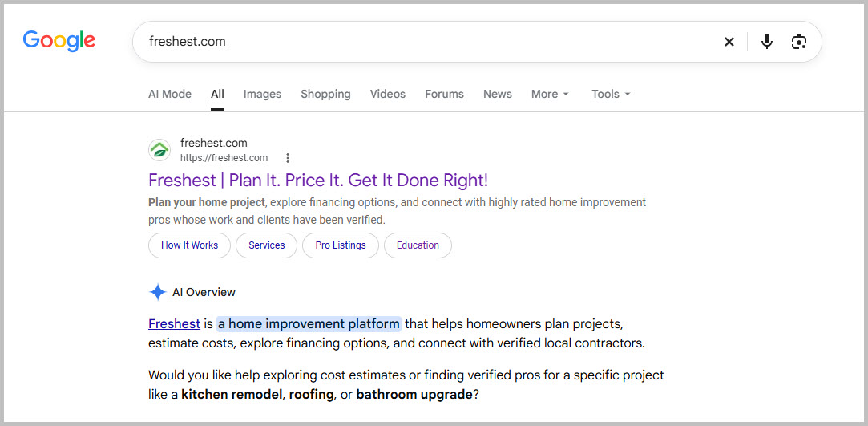Click the freshest.com site name above result
Screen dimensions: 868x426
214,144
